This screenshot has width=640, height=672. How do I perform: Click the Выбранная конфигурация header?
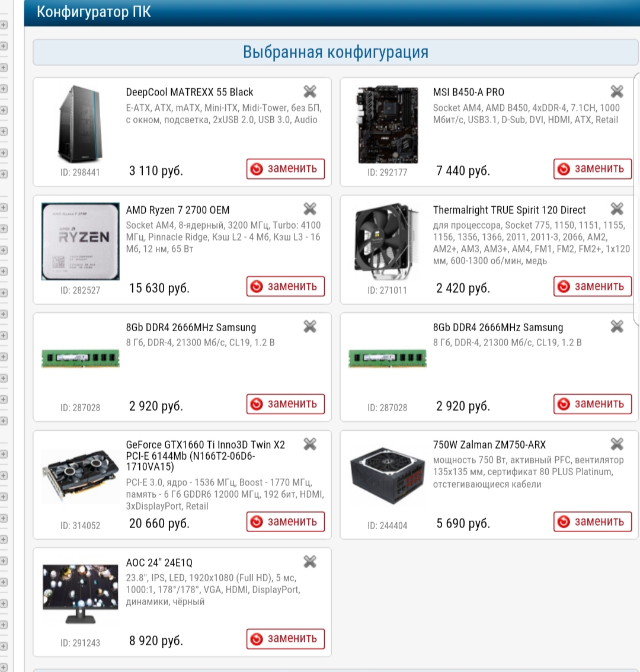[335, 52]
